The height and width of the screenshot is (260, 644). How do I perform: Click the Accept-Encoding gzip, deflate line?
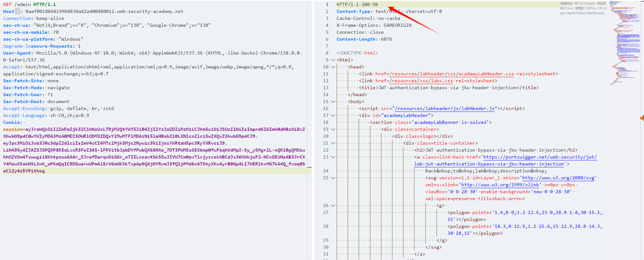(58, 108)
